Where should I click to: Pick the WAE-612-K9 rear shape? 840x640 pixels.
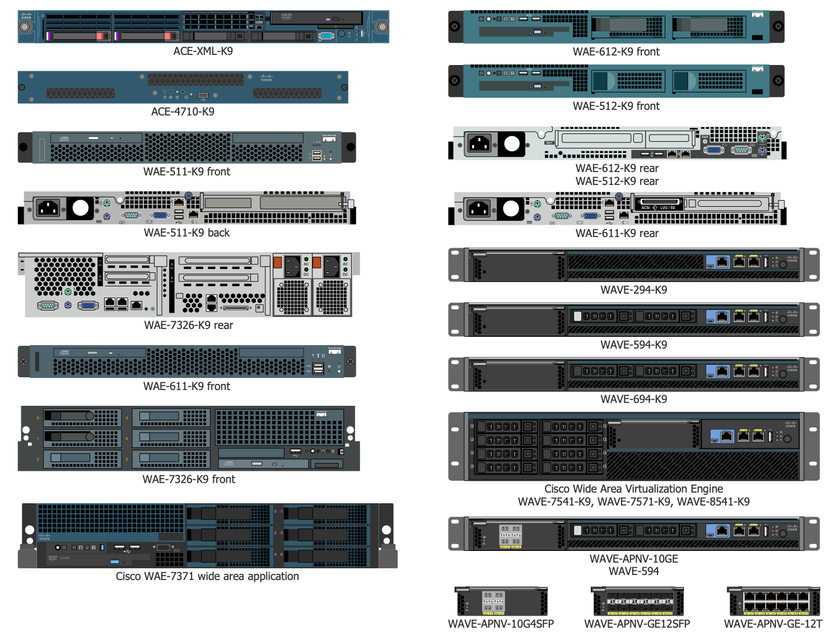tap(617, 143)
